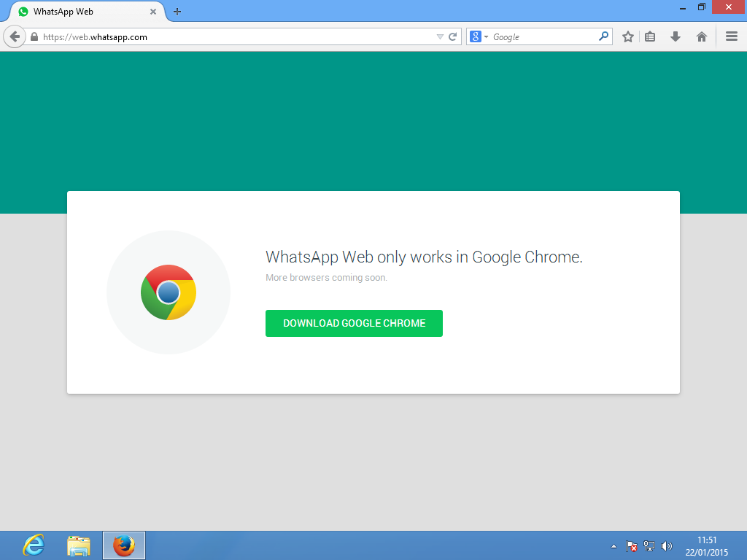
Task: Close the WhatsApp Web tab
Action: pyautogui.click(x=153, y=12)
